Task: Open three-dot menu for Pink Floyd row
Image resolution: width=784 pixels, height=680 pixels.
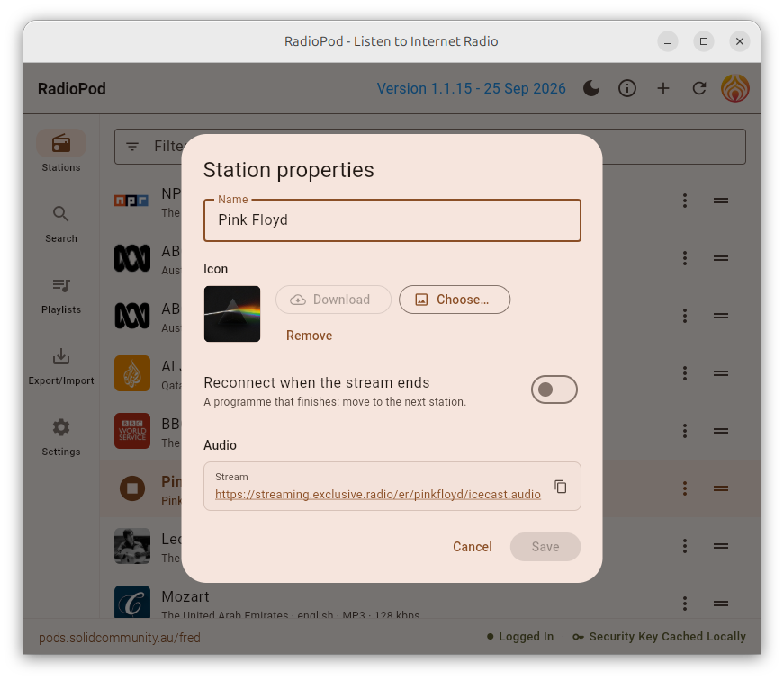Action: coord(685,488)
